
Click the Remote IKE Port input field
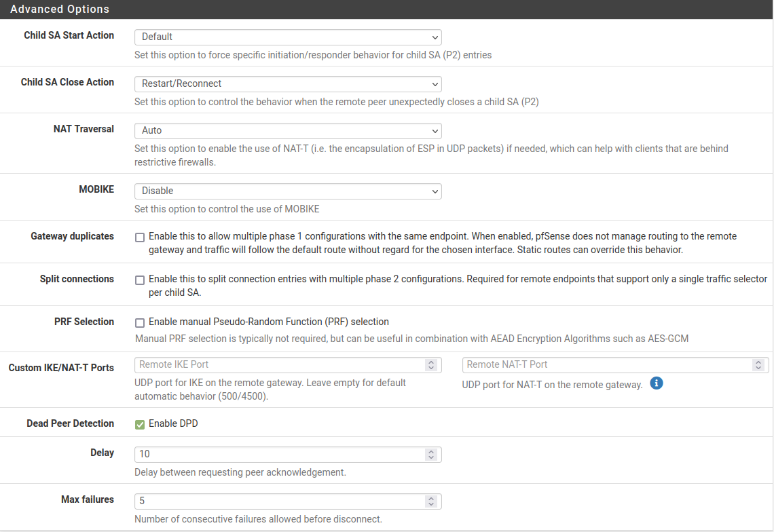278,365
